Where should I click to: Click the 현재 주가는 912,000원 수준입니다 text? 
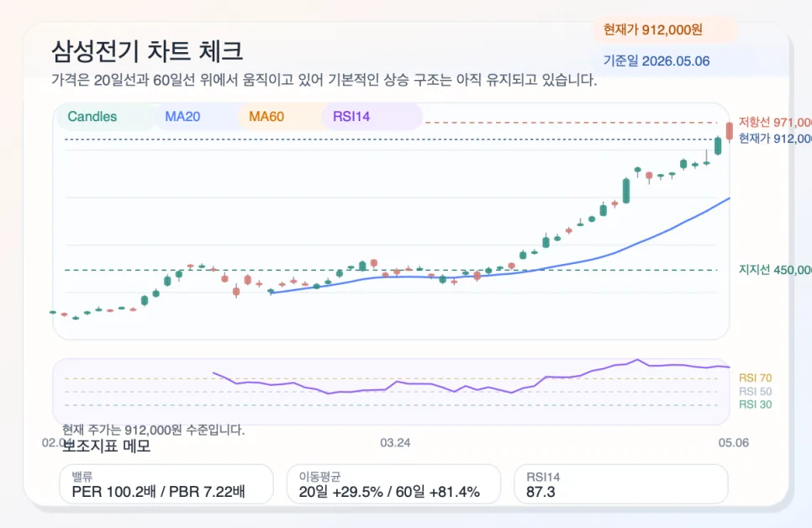tap(153, 430)
